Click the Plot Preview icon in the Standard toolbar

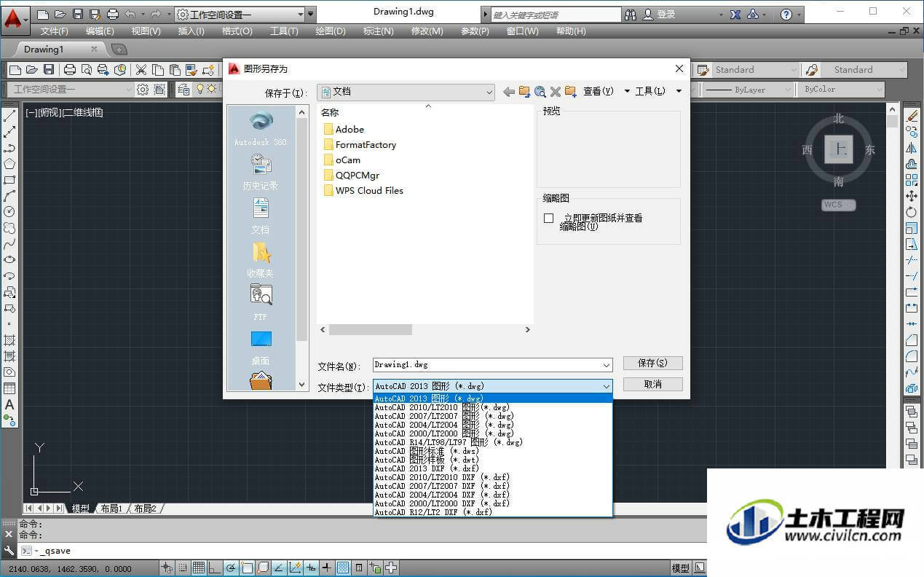86,70
